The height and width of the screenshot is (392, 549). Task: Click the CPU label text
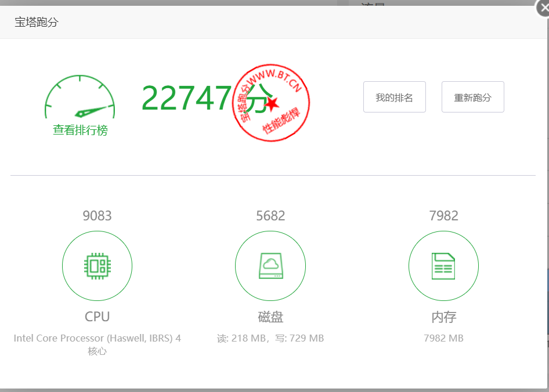click(x=97, y=317)
